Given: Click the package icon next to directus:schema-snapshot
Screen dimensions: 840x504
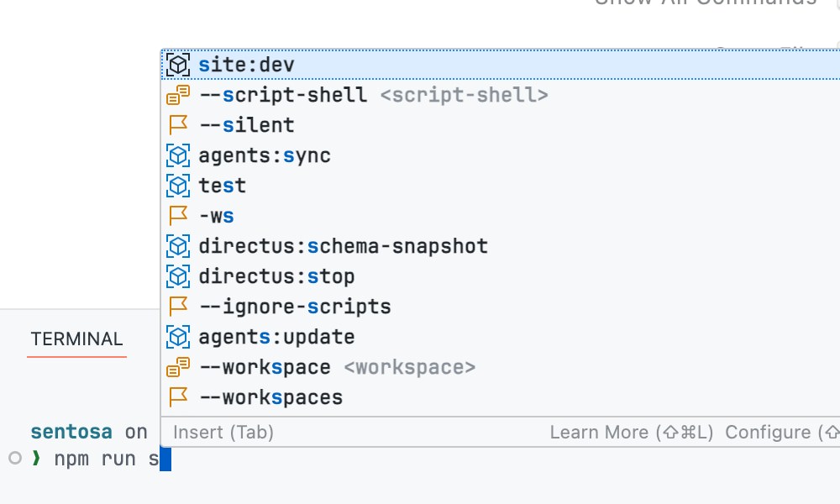Looking at the screenshot, I should (x=178, y=245).
